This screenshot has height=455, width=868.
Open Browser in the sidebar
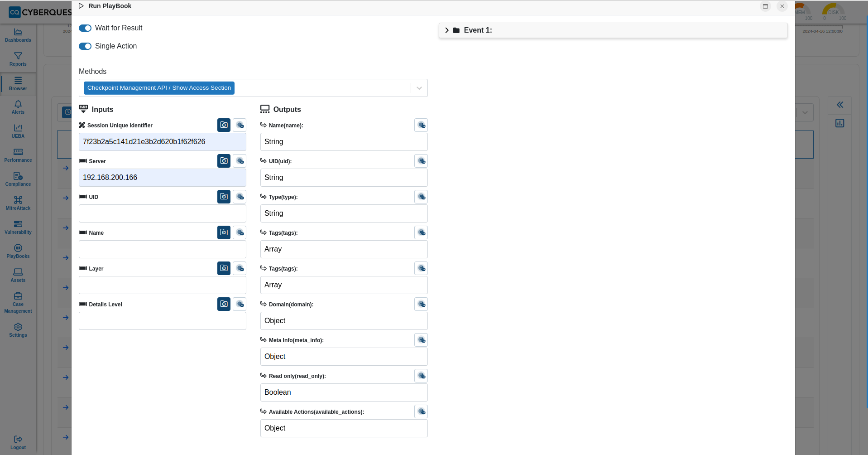coord(18,84)
